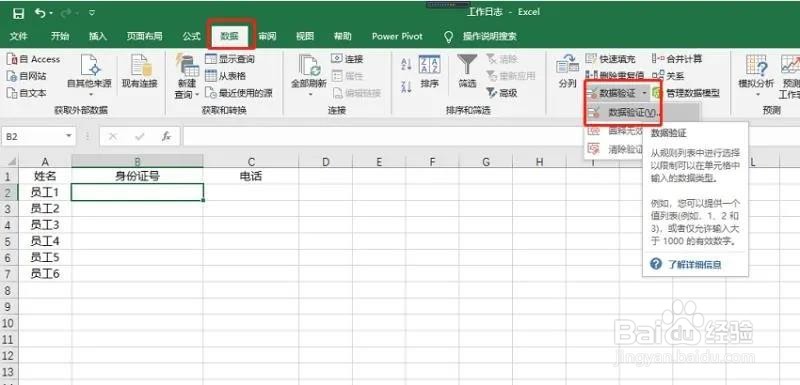Screen dimensions: 800x385
Task: Select the cell 员工6
Action: click(x=45, y=274)
